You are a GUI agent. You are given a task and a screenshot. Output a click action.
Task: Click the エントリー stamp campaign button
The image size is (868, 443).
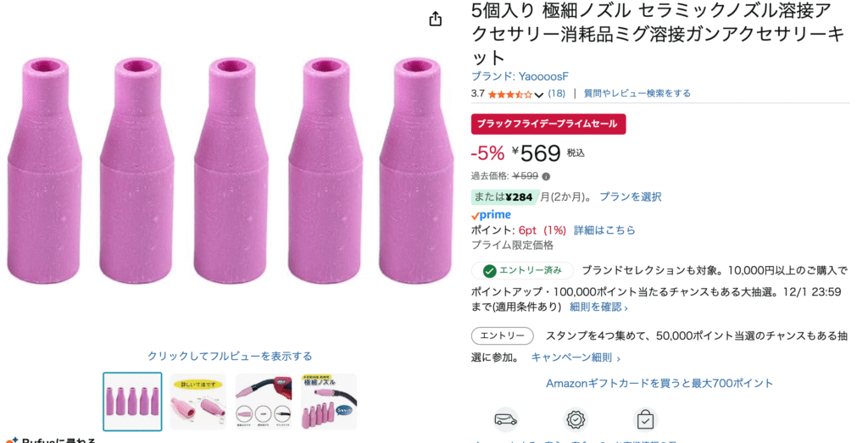click(x=503, y=336)
